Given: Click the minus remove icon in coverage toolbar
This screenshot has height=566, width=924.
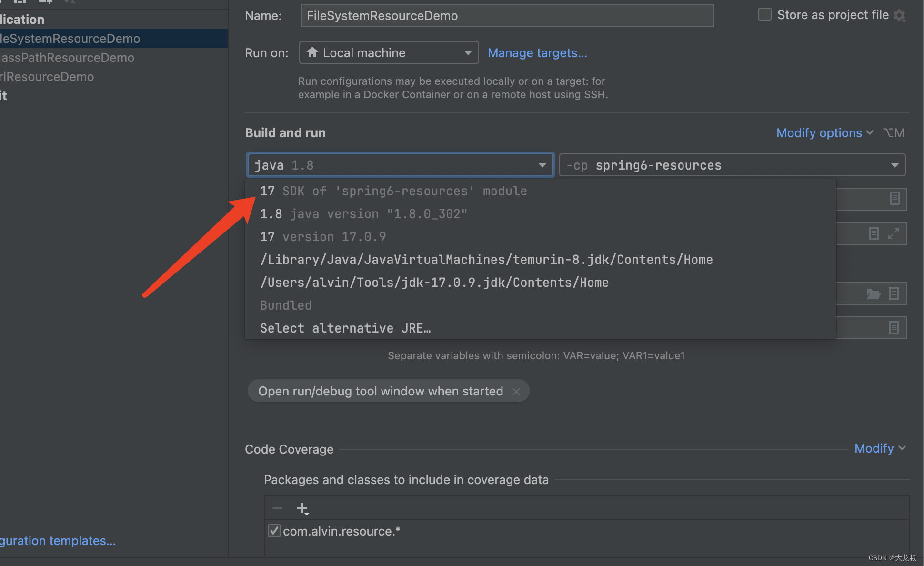Looking at the screenshot, I should click(277, 508).
